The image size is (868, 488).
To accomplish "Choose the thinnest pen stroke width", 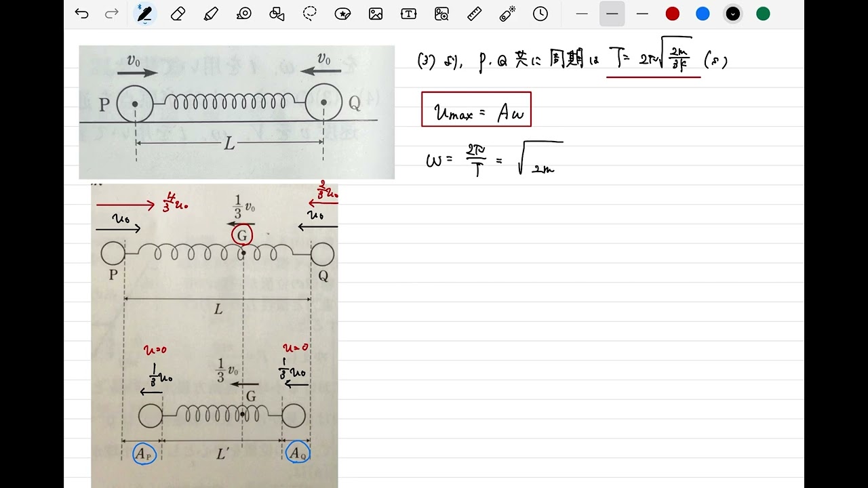I will tap(582, 14).
